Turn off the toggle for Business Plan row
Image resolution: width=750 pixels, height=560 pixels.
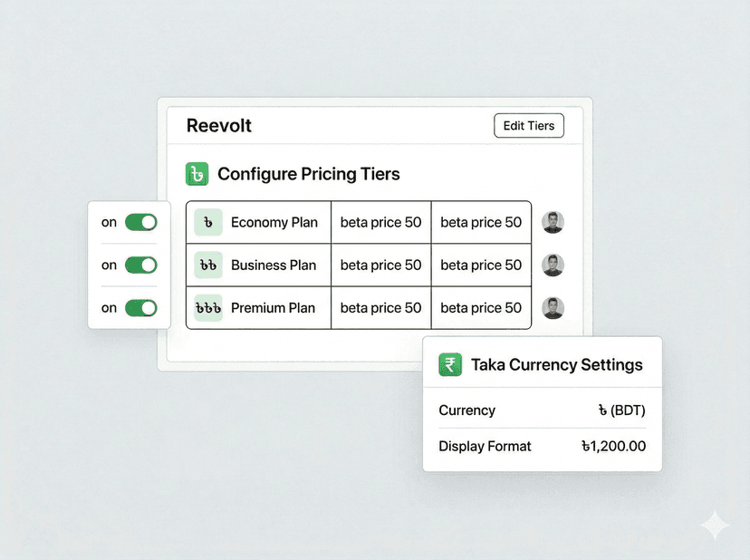pyautogui.click(x=141, y=265)
